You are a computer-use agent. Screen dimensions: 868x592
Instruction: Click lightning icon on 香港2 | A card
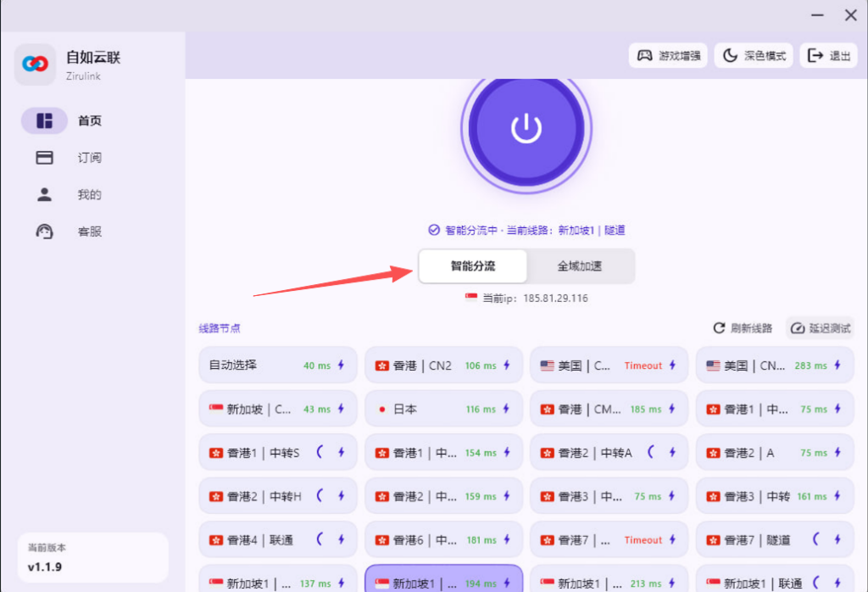[837, 452]
